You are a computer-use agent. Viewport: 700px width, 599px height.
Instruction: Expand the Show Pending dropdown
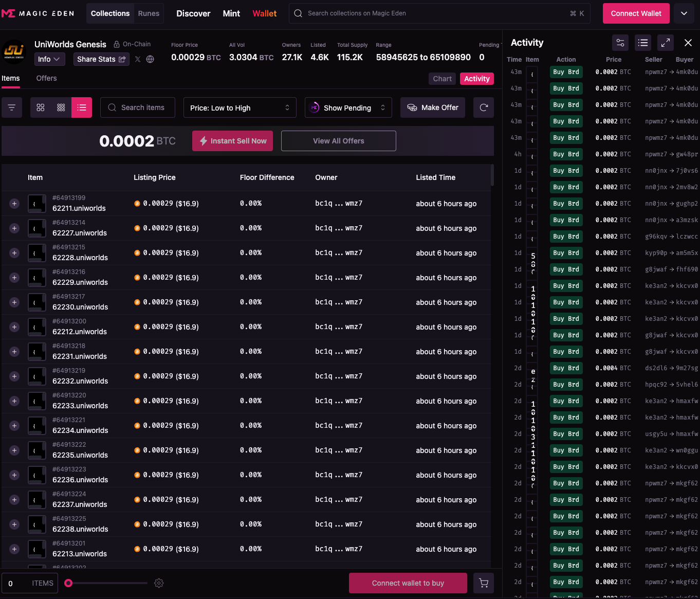348,107
